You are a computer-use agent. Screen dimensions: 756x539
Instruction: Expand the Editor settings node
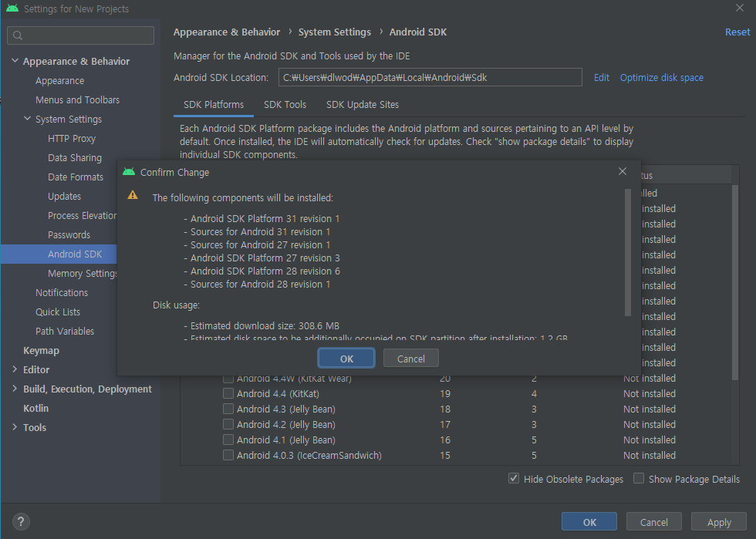tap(15, 369)
